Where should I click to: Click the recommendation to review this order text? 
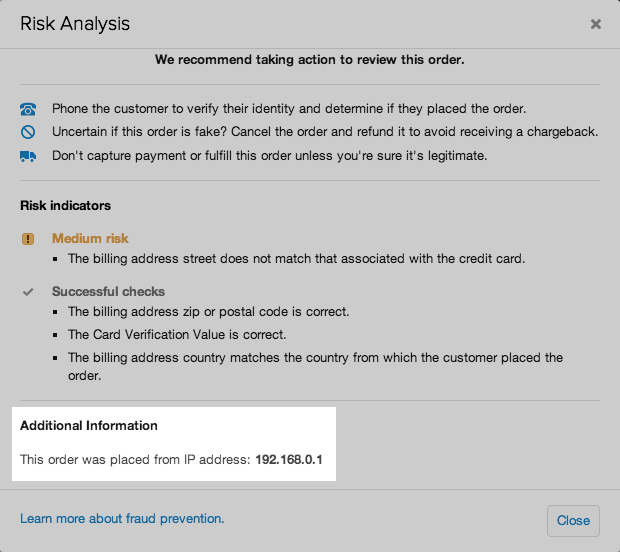310,60
